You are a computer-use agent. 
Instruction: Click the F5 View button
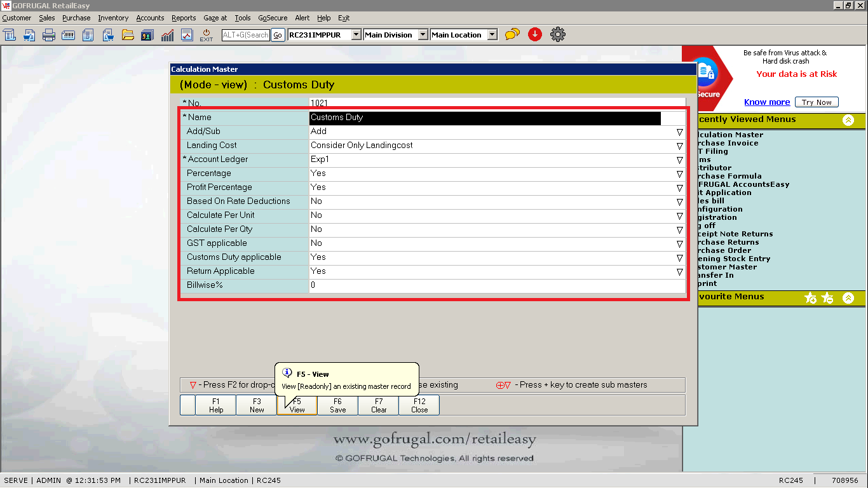pyautogui.click(x=297, y=405)
